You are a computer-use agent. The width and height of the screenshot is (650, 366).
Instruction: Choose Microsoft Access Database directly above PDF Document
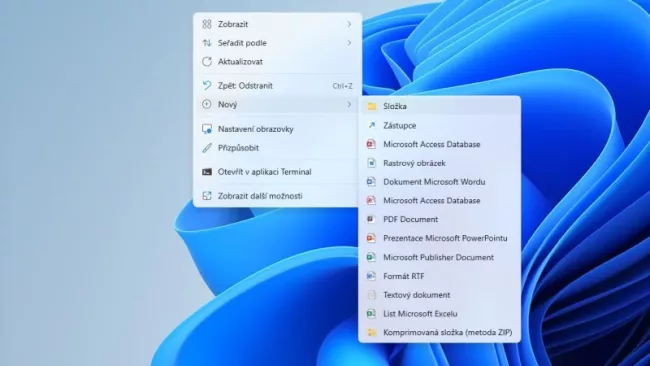pos(439,201)
